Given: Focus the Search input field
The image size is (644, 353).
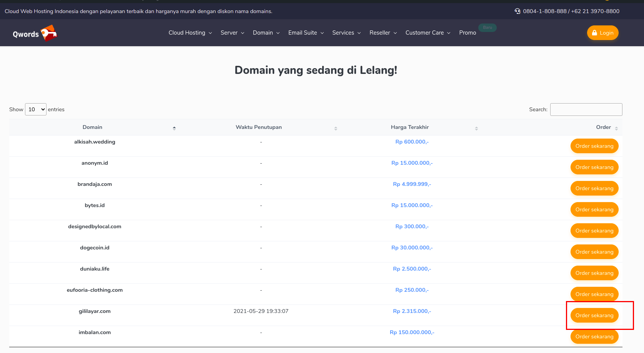Looking at the screenshot, I should coord(586,109).
